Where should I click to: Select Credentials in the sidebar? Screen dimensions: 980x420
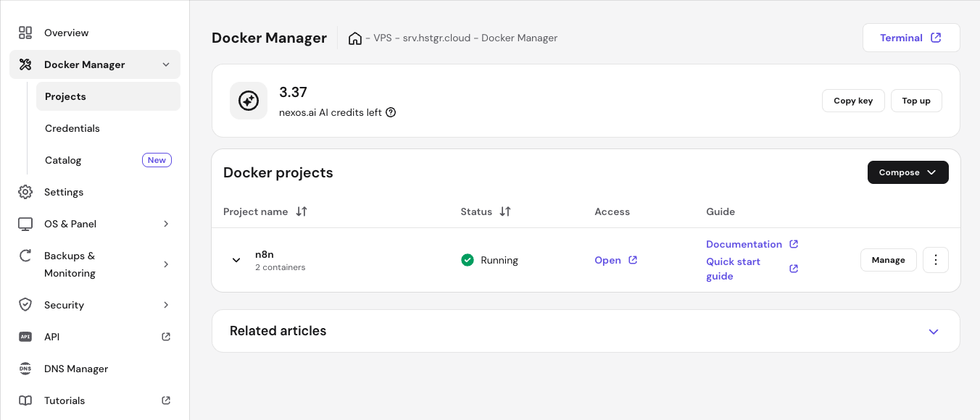click(72, 128)
